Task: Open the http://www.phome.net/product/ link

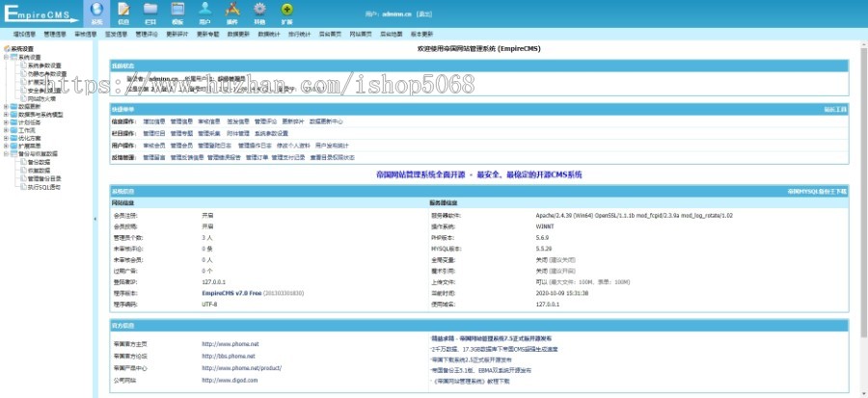Action: 242,368
